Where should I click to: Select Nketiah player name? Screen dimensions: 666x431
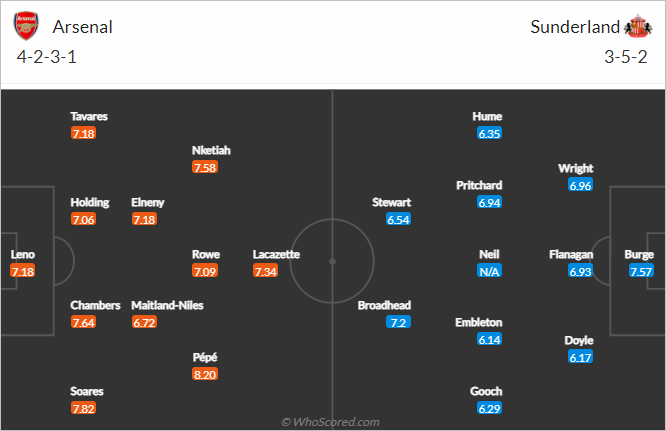(x=211, y=150)
